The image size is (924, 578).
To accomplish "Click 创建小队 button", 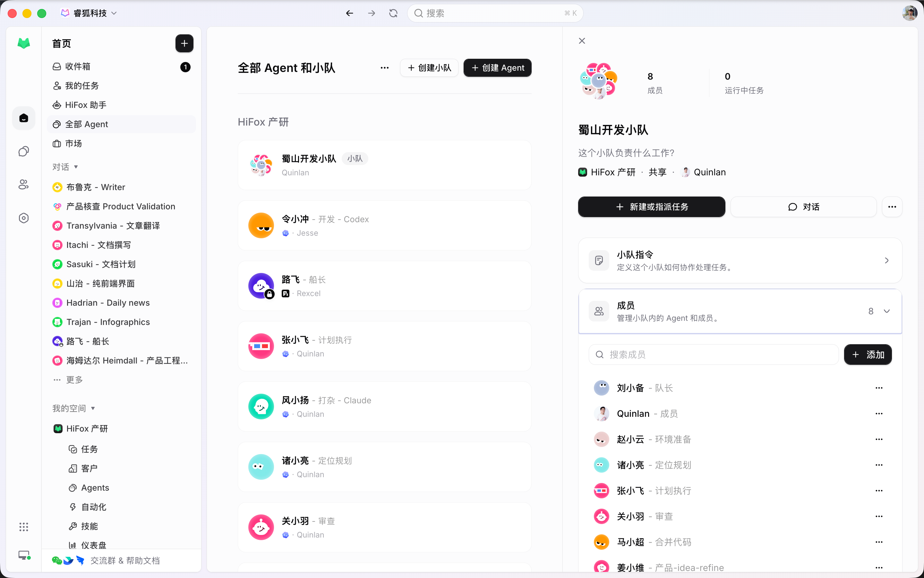I will tap(429, 68).
